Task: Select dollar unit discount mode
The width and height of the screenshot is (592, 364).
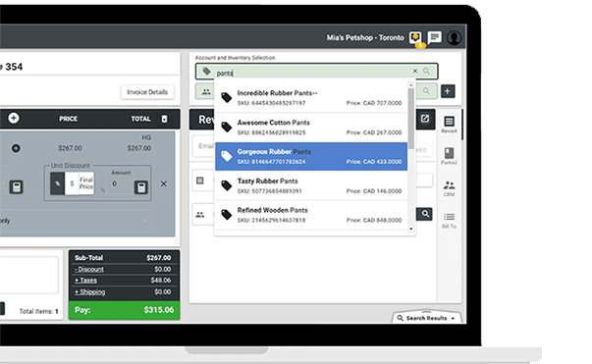Action: coord(72,183)
